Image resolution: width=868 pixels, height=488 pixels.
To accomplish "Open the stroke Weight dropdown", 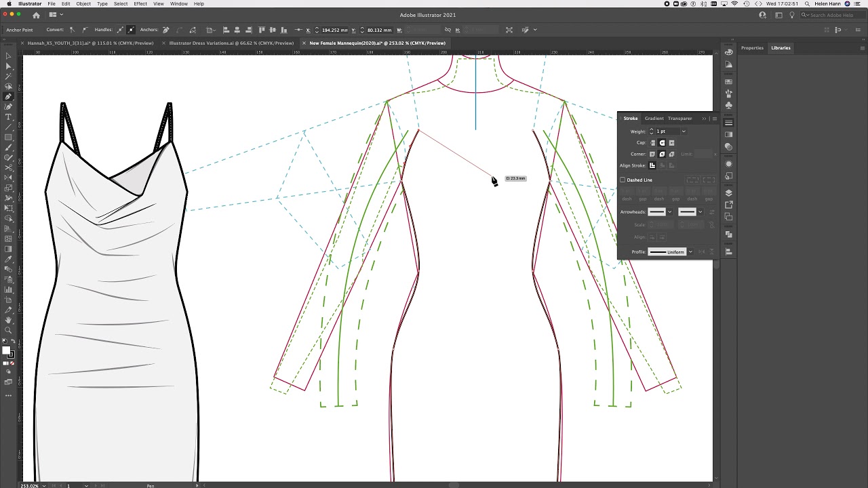I will click(x=684, y=131).
